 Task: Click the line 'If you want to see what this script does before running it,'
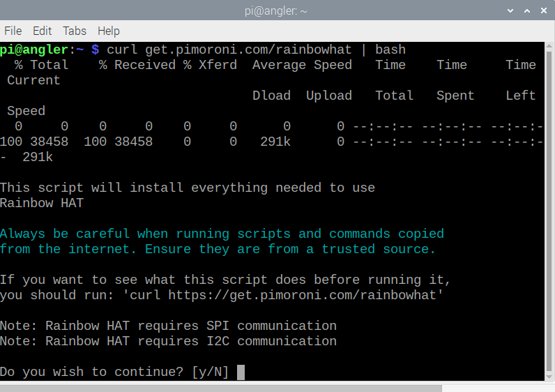click(x=225, y=280)
